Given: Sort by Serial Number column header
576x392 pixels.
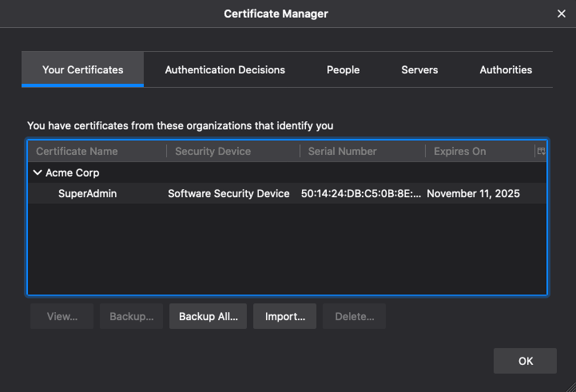Looking at the screenshot, I should click(x=342, y=151).
